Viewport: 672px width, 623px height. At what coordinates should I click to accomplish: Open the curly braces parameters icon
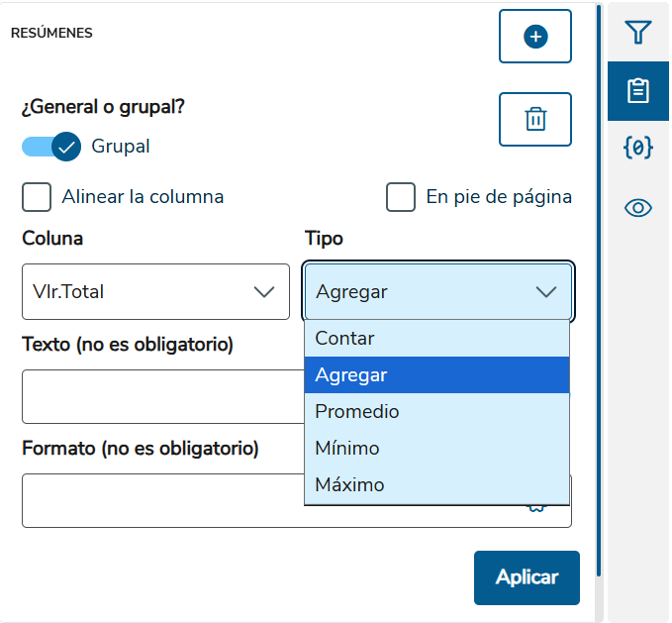[x=637, y=148]
